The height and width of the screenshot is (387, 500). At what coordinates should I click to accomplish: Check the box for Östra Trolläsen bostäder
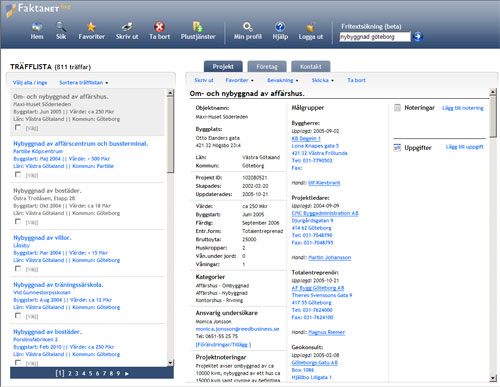pyautogui.click(x=18, y=221)
